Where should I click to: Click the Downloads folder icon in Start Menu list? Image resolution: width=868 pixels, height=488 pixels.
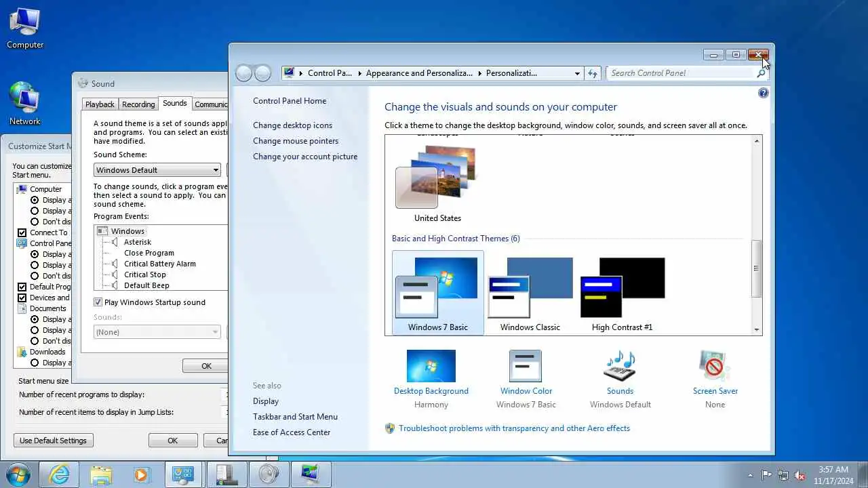point(22,352)
